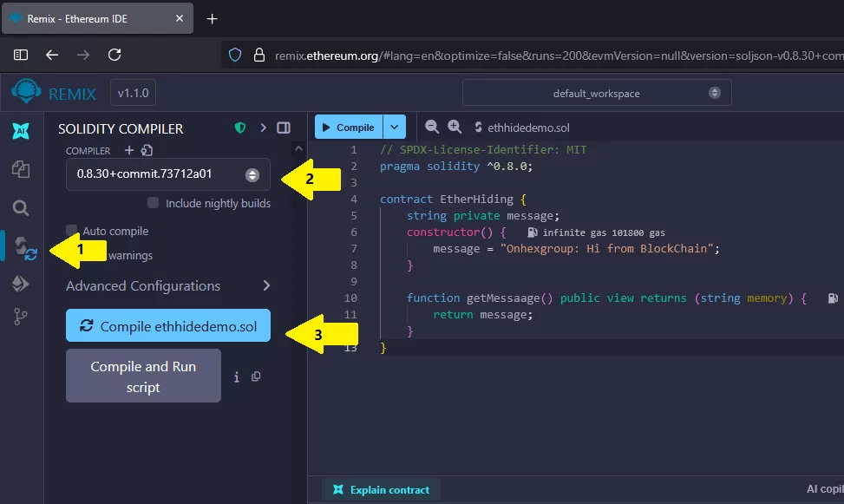Click Compile ethhidedemo.sol button
Viewport: 844px width, 504px height.
(168, 327)
